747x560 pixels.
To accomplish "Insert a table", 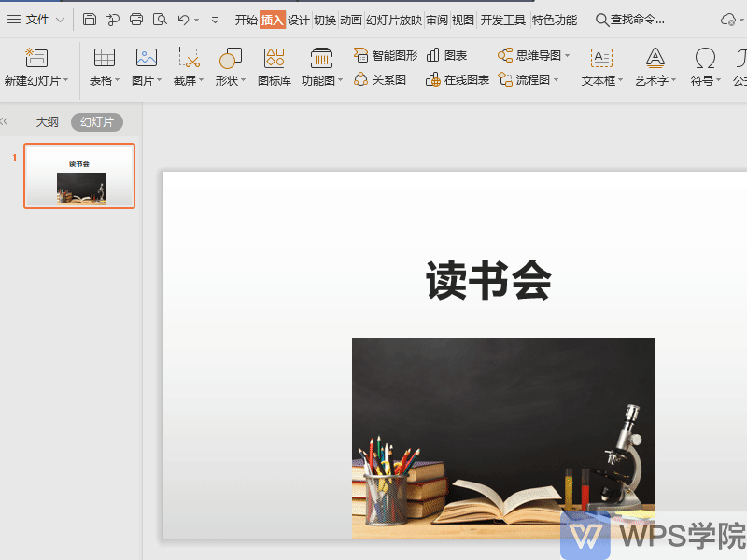I will click(x=103, y=67).
